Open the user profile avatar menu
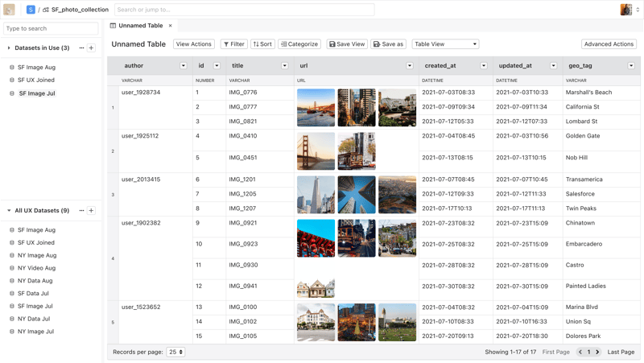The width and height of the screenshot is (644, 363). coord(626,10)
